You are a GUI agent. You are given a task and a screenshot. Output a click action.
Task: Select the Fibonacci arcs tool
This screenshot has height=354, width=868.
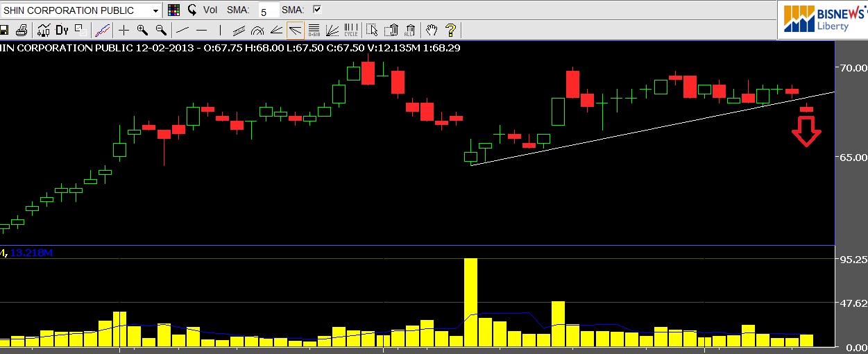click(x=257, y=30)
